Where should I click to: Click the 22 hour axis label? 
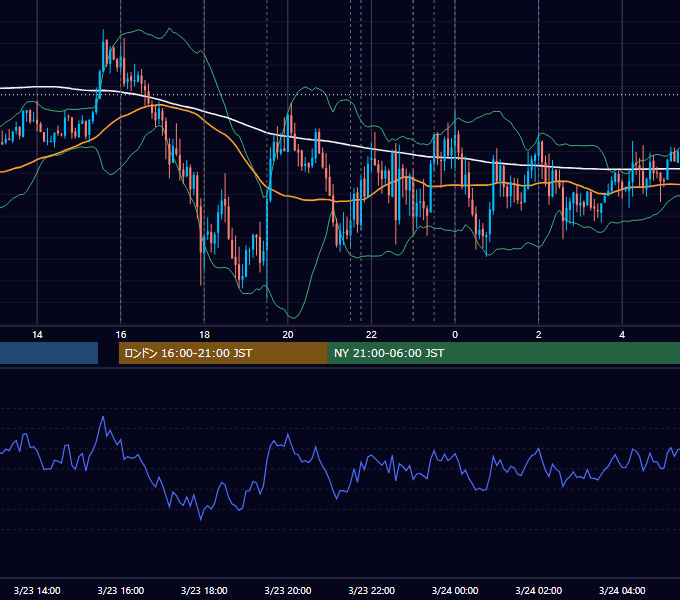[x=371, y=335]
